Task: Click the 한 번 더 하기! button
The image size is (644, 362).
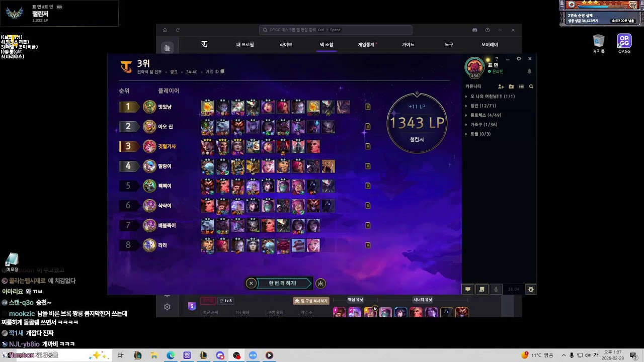Action: [285, 283]
